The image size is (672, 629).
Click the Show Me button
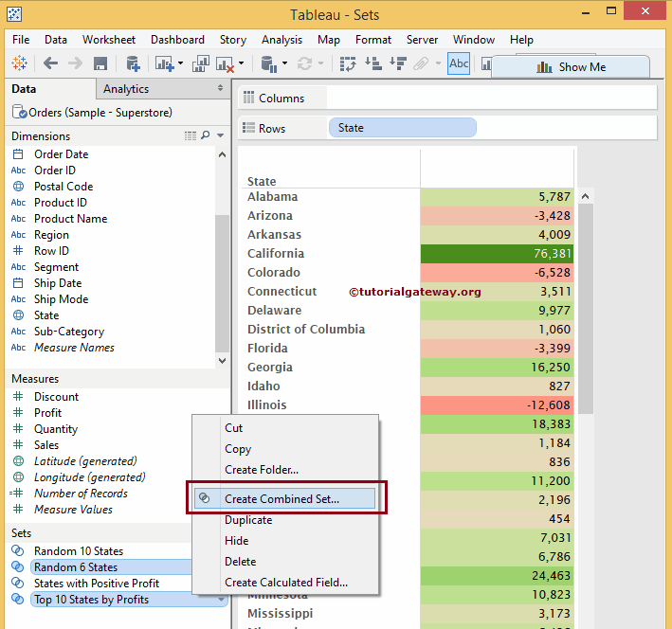[570, 67]
